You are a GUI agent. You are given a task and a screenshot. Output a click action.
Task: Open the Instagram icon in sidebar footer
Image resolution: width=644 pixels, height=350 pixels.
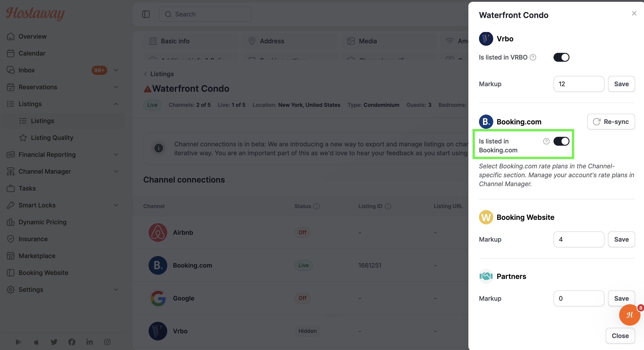107,342
